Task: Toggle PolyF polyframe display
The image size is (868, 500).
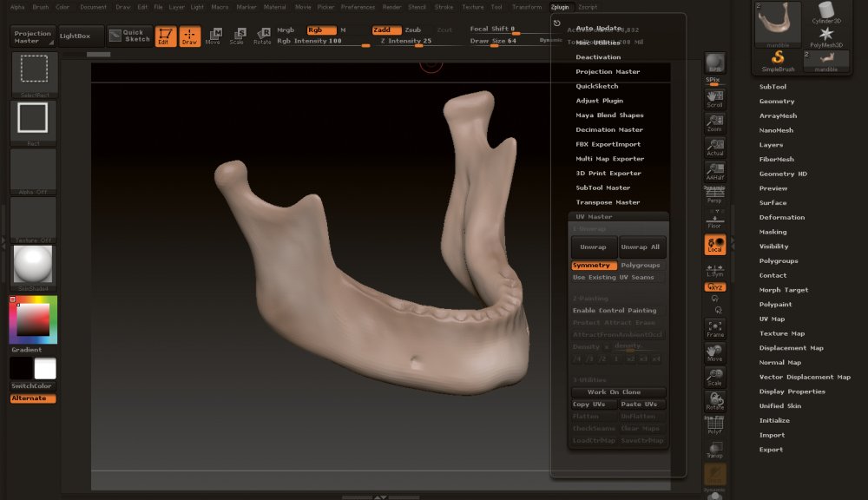Action: [x=714, y=425]
